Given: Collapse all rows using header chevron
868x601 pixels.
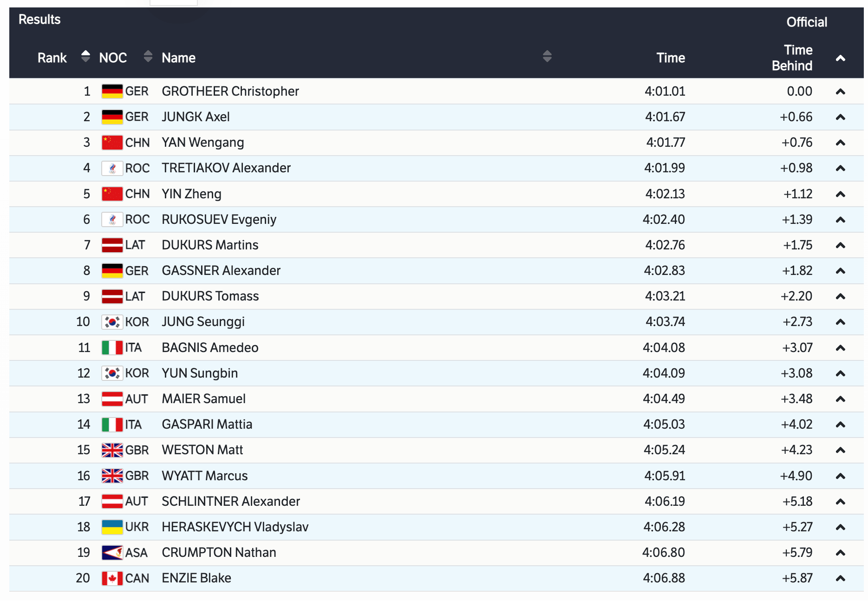Looking at the screenshot, I should (x=840, y=59).
